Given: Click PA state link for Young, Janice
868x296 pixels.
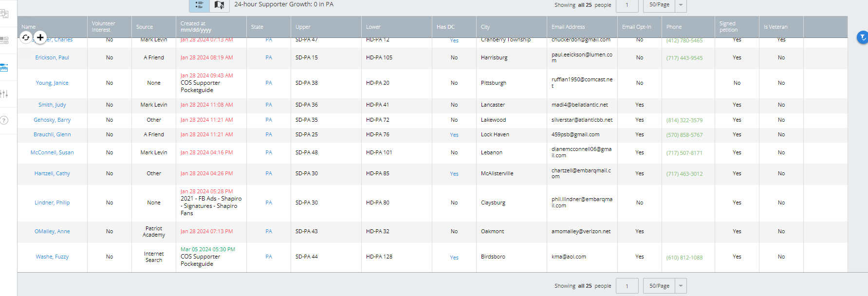Looking at the screenshot, I should click(269, 83).
